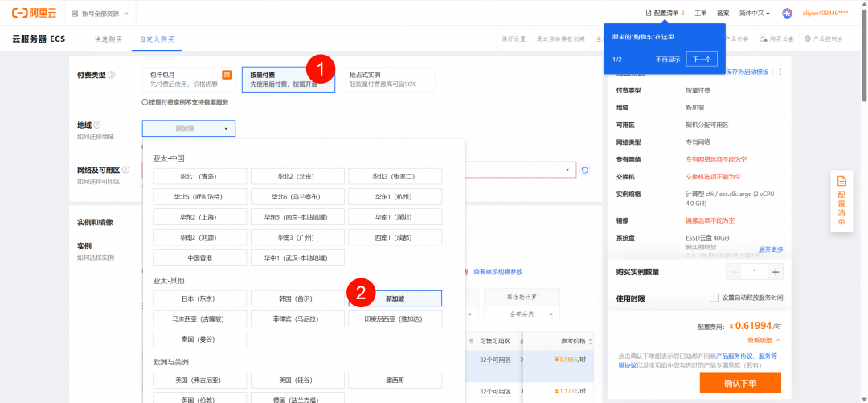Click 下一个 in the tooltip
This screenshot has height=403, width=868.
pos(702,60)
